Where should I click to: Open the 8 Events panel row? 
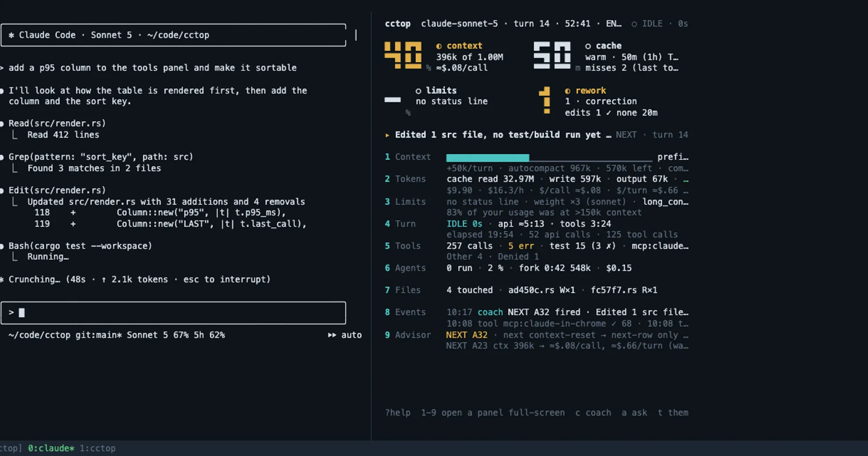click(x=536, y=317)
